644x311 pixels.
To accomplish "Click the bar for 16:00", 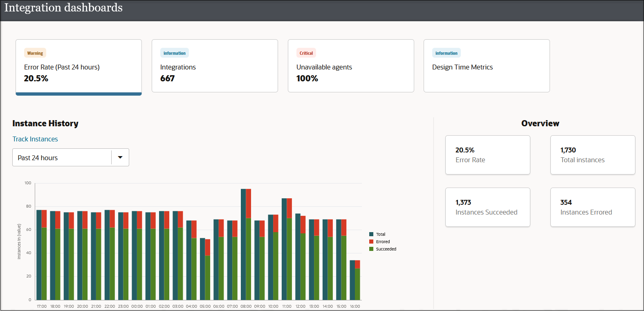I will pos(355,280).
